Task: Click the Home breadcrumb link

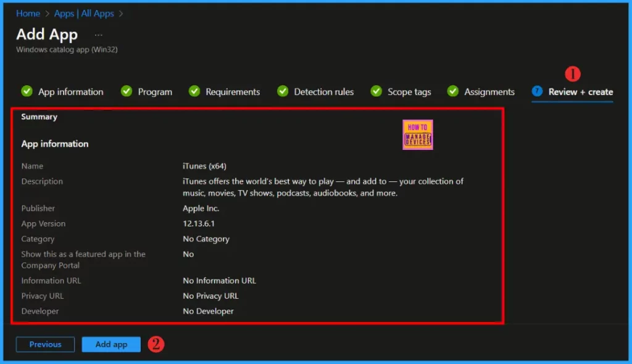Action: pyautogui.click(x=28, y=14)
